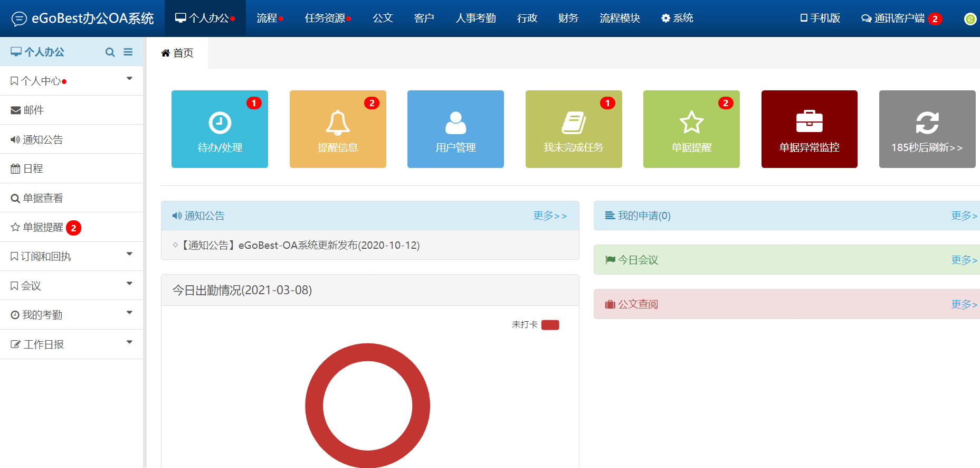
Task: Click 更多 link in 通知公告 panel
Action: coord(549,216)
